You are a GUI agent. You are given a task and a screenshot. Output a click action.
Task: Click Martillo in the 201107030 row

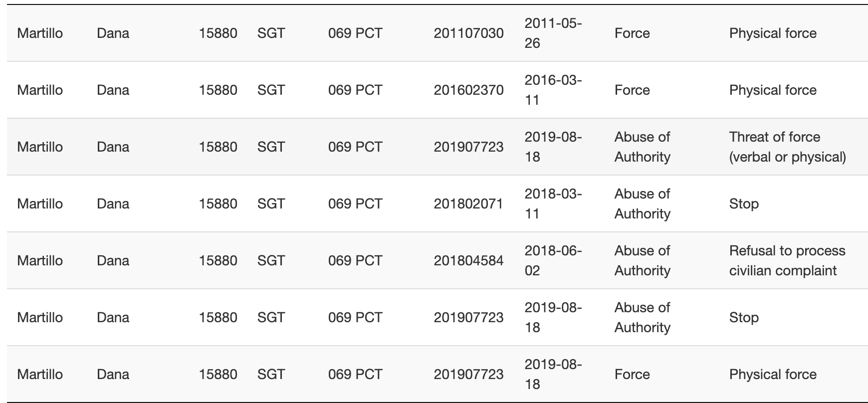point(40,33)
